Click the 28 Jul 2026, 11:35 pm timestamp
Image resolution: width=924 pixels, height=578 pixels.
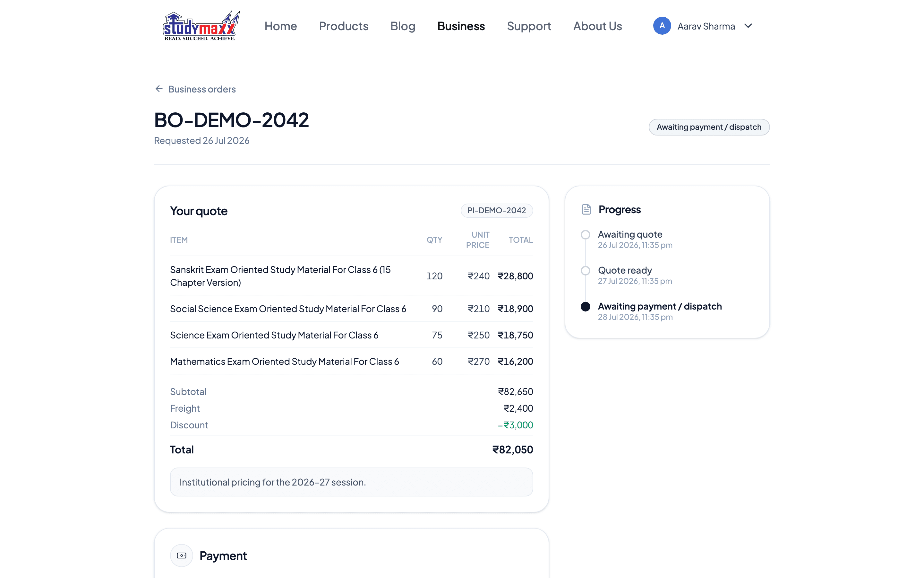(635, 317)
